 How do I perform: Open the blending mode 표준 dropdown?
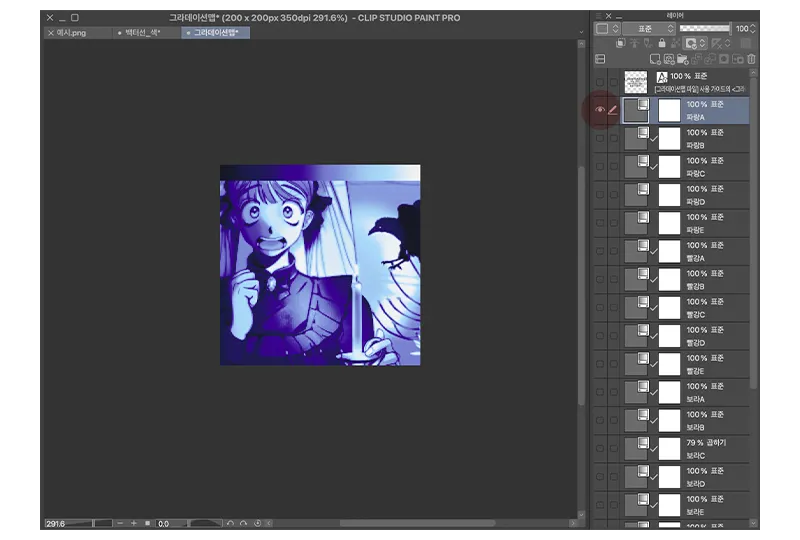[649, 29]
